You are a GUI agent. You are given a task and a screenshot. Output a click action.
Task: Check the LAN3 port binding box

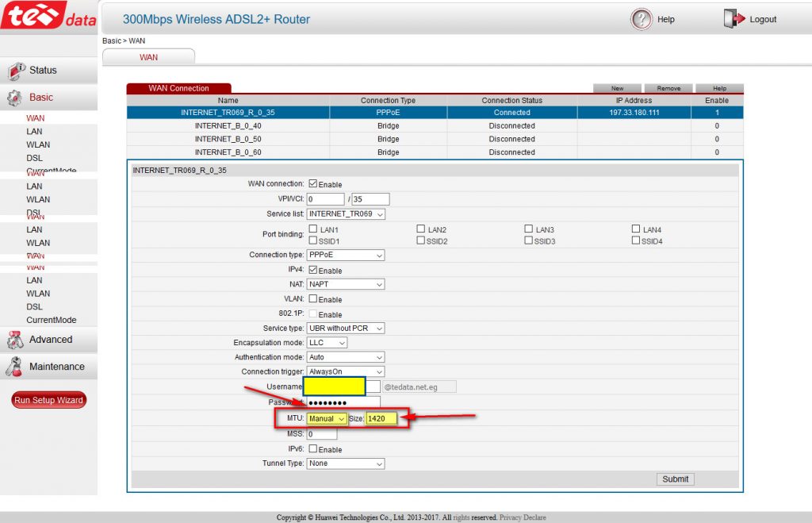pos(528,229)
